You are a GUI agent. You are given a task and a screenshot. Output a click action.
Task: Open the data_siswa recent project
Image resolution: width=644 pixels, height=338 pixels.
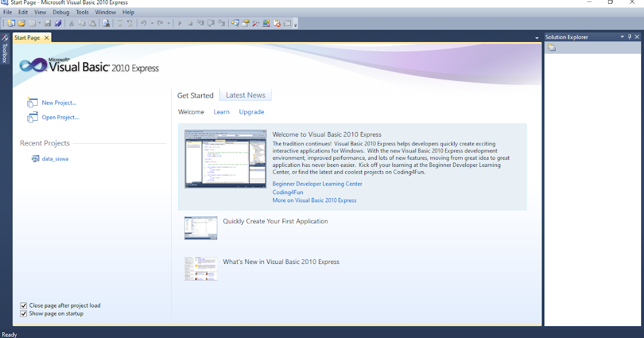tap(56, 158)
